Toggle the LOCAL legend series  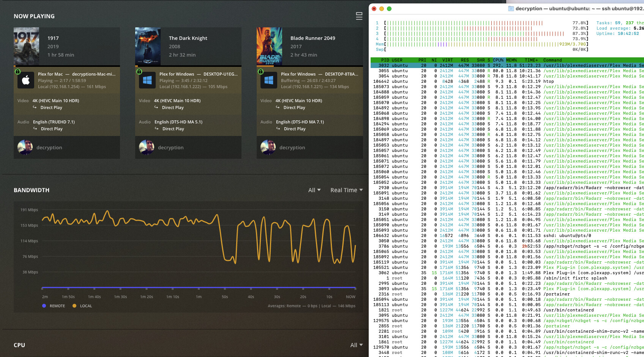tap(82, 306)
